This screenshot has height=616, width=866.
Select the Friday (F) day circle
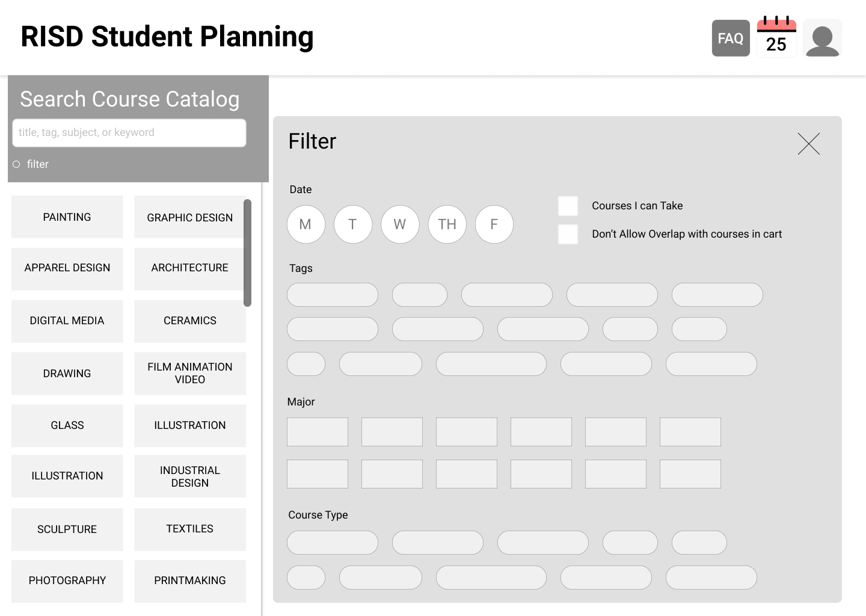point(494,224)
